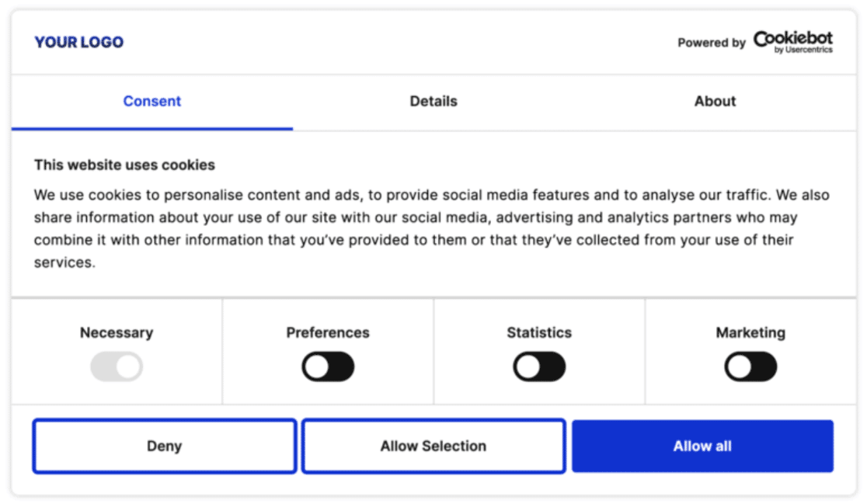The width and height of the screenshot is (867, 504).
Task: Turn off the Statistics cookies toggle
Action: click(539, 366)
